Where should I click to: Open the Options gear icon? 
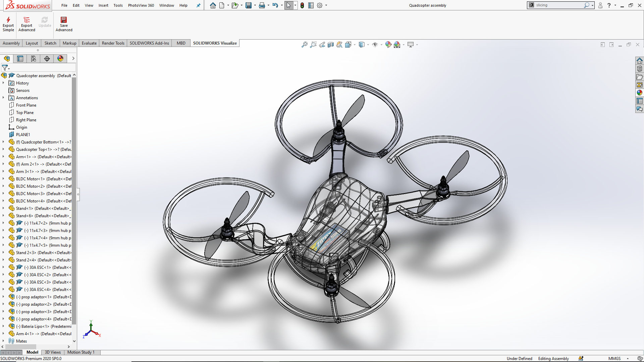point(320,5)
